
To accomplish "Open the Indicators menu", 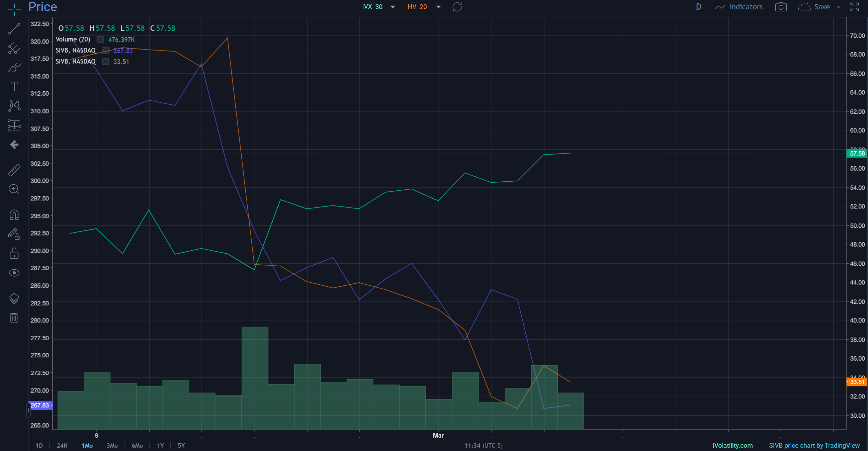I will tap(739, 7).
